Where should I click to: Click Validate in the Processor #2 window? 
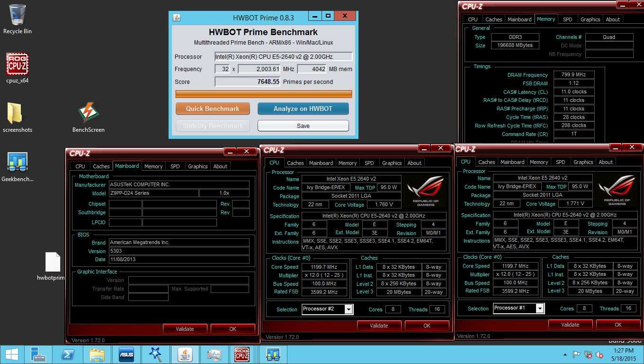click(379, 326)
